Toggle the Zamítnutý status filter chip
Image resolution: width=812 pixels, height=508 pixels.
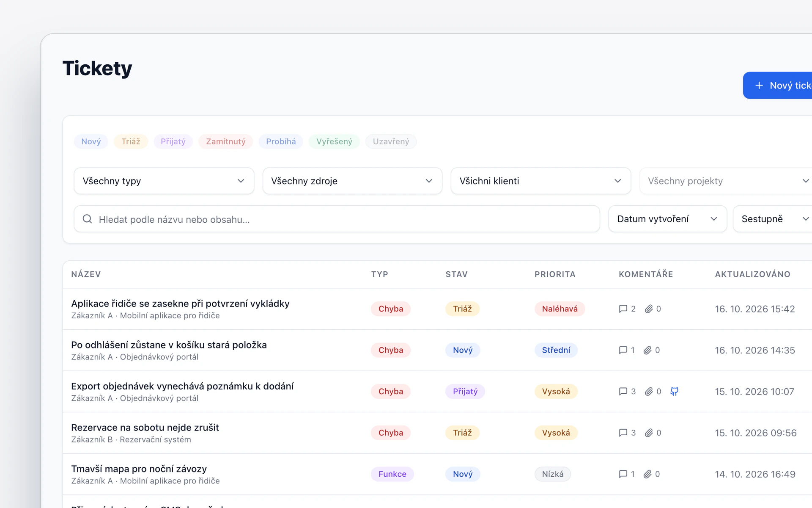click(x=226, y=141)
